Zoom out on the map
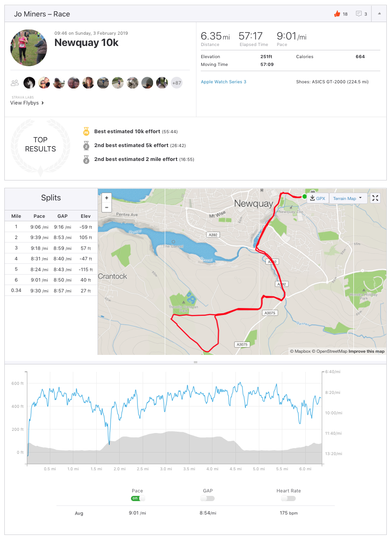The width and height of the screenshot is (392, 541). pyautogui.click(x=107, y=207)
